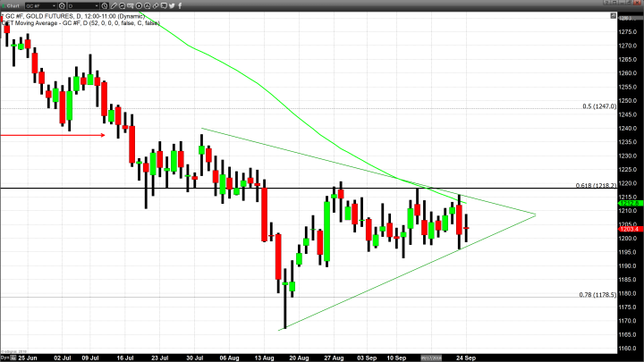Click the Chart title label
This screenshot has width=644, height=362.
pyautogui.click(x=13, y=5)
